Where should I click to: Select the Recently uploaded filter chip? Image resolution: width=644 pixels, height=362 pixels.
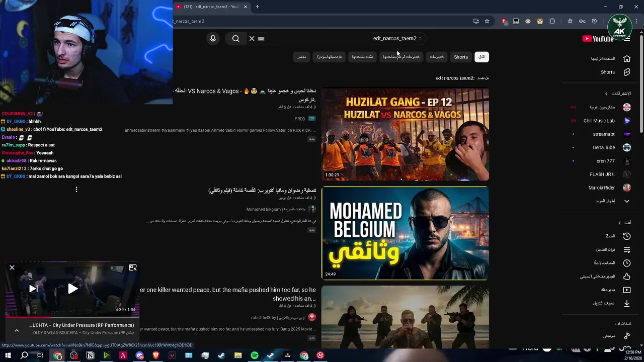329,57
